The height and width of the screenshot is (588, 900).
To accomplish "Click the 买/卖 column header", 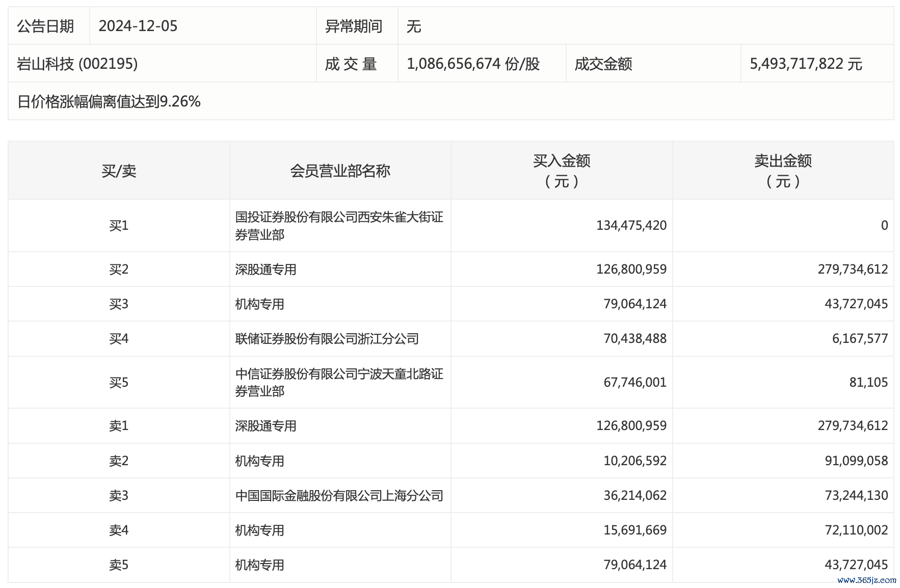I will [x=119, y=171].
